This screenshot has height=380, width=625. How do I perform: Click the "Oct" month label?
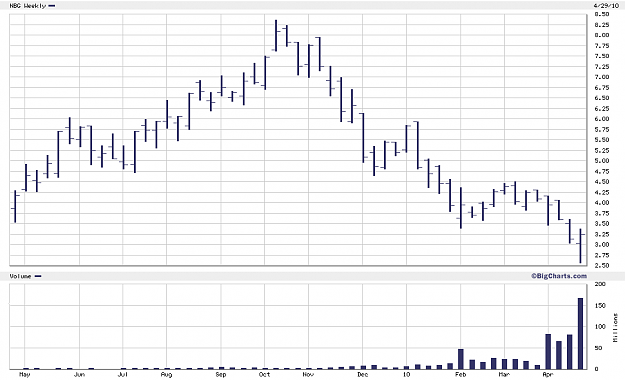click(x=264, y=375)
